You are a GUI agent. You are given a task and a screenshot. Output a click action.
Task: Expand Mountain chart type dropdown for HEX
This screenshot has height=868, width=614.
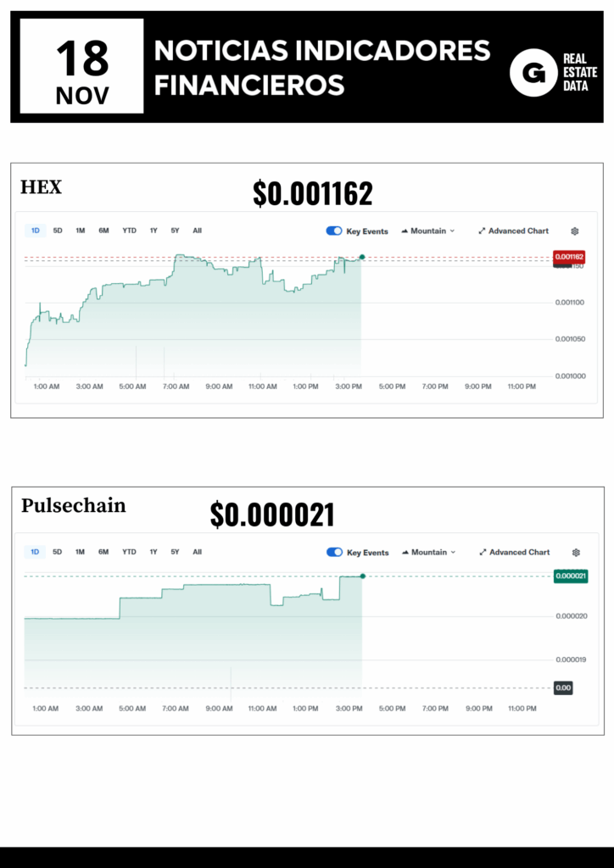[428, 231]
